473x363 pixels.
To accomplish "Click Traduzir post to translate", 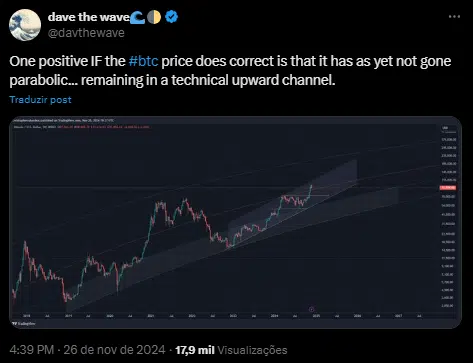I will click(40, 100).
